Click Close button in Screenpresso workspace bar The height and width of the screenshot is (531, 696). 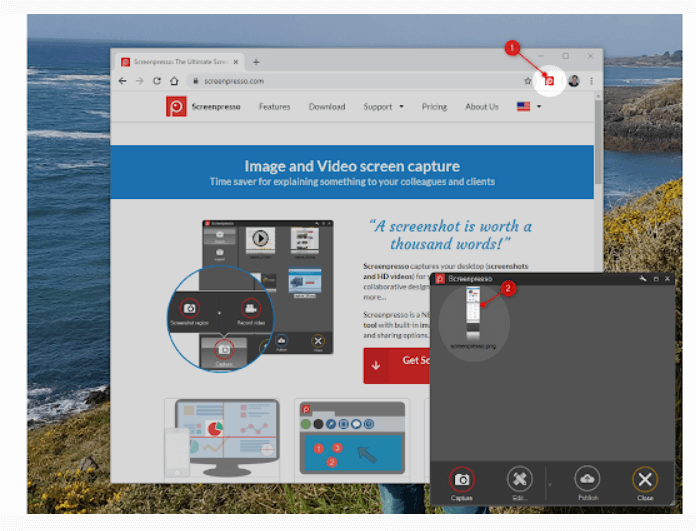click(645, 483)
